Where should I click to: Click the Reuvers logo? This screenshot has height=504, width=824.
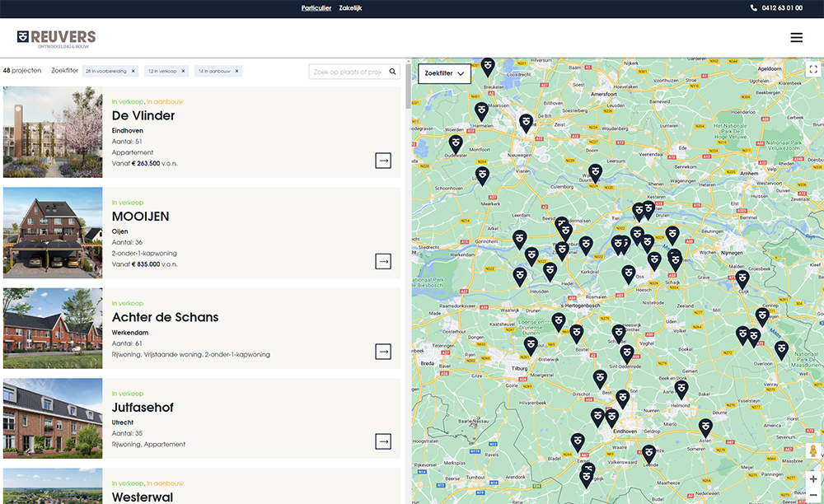click(x=56, y=38)
